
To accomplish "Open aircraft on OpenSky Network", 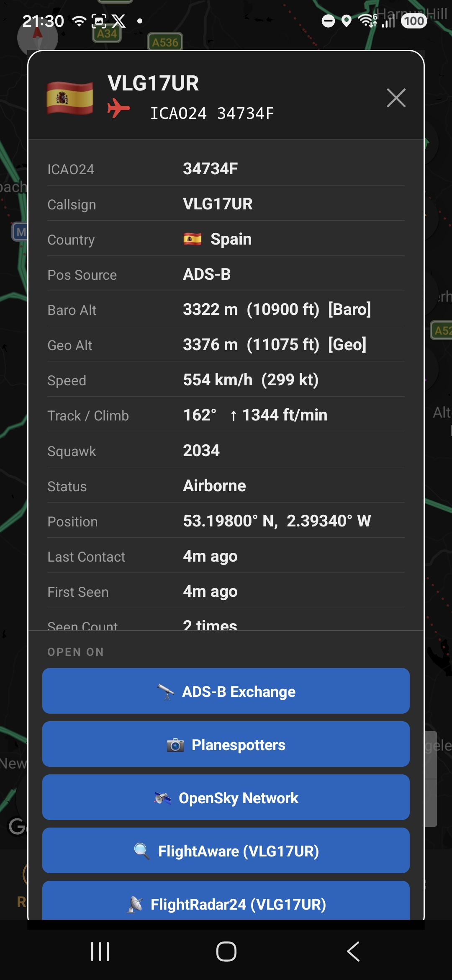I will point(226,797).
